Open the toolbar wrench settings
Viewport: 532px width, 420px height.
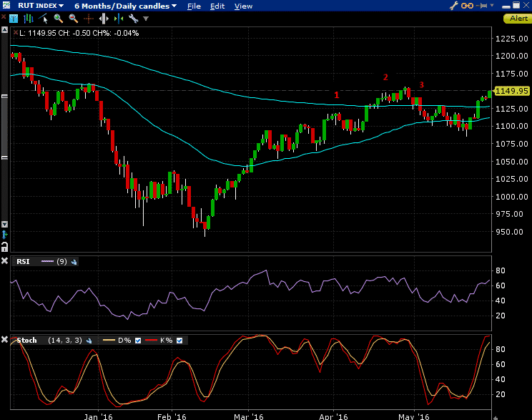[133, 19]
